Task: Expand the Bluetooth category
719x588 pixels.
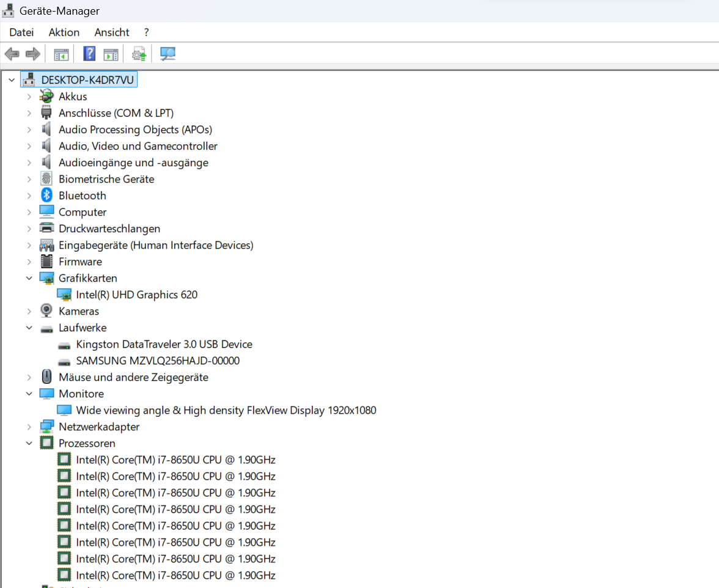Action: (x=29, y=195)
